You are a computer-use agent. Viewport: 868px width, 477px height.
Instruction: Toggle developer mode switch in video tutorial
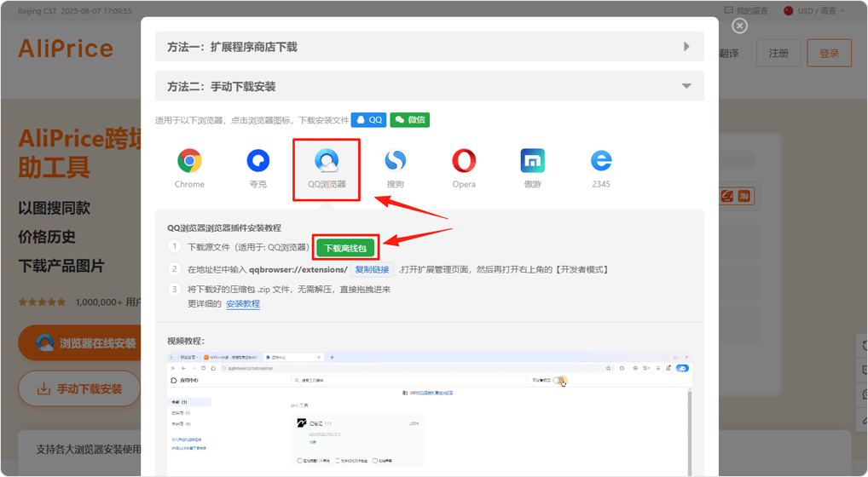tap(559, 380)
